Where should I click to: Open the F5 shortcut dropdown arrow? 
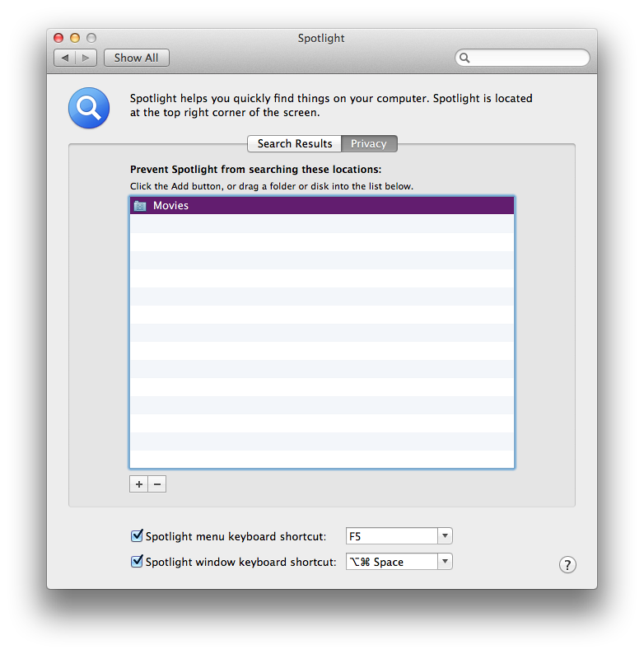tap(445, 535)
